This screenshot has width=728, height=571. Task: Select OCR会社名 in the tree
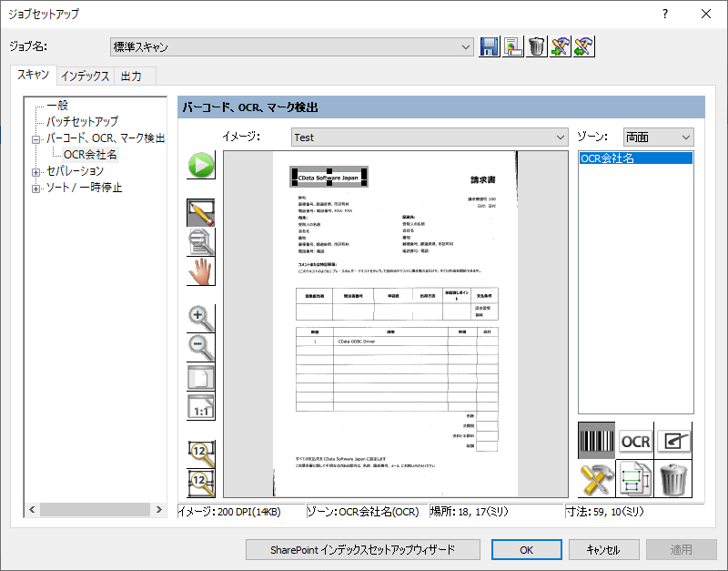[x=90, y=155]
